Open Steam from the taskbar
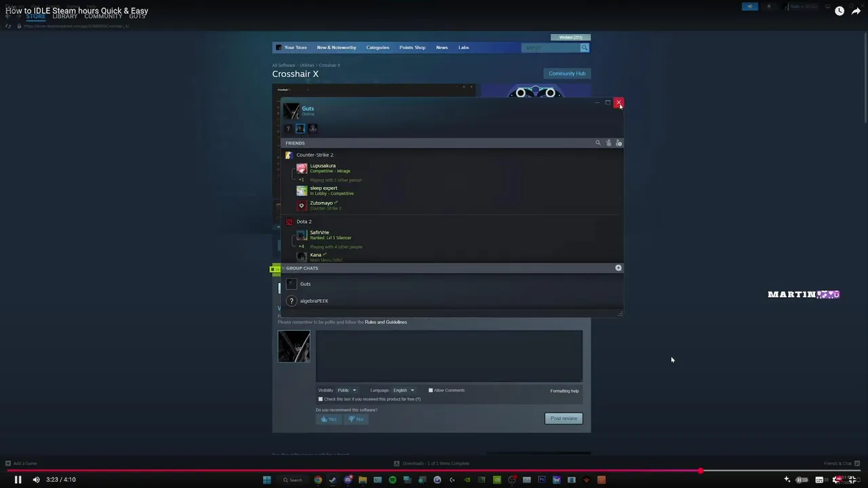868x488 pixels. pos(332,480)
